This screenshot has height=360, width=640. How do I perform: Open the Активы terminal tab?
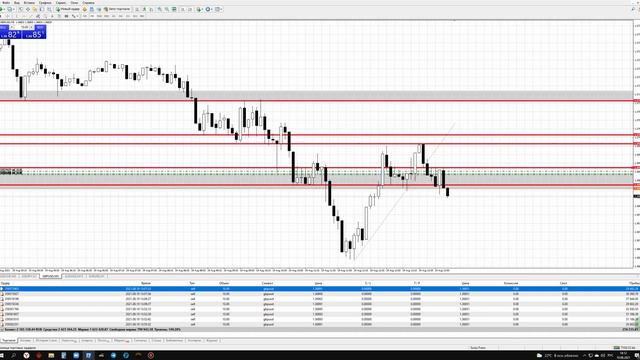pos(26,340)
